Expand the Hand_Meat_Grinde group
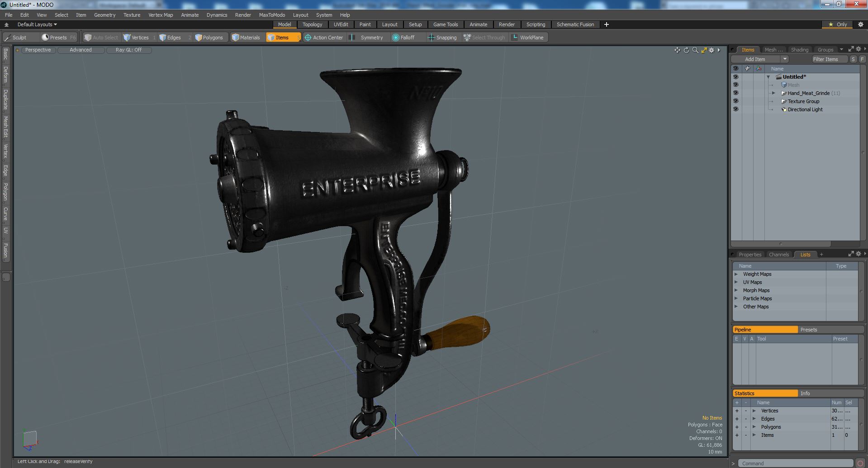The width and height of the screenshot is (868, 468). [x=773, y=93]
